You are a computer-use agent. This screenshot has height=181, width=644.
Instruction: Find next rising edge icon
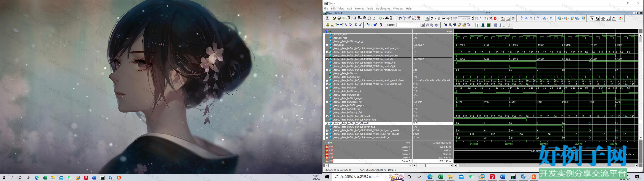360,25
